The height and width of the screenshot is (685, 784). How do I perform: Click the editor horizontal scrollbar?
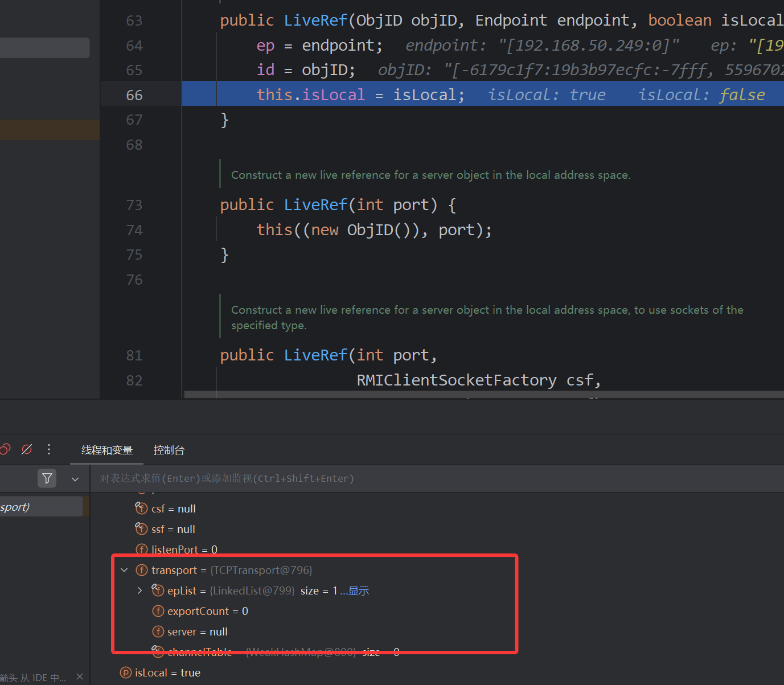point(484,394)
